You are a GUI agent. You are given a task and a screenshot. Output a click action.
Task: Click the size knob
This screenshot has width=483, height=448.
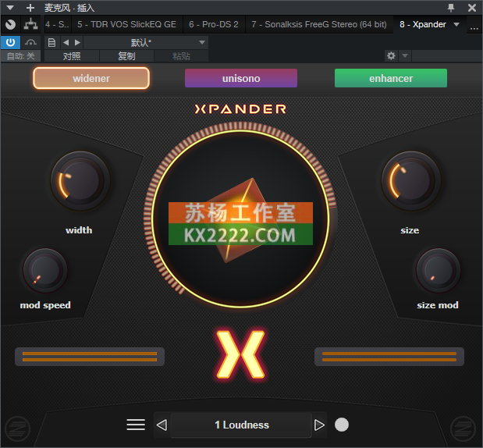411,181
